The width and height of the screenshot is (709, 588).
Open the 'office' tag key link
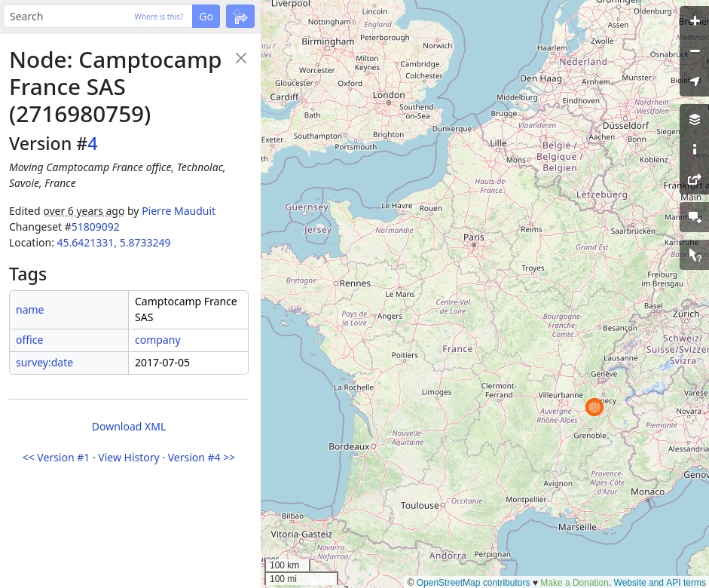coord(29,340)
